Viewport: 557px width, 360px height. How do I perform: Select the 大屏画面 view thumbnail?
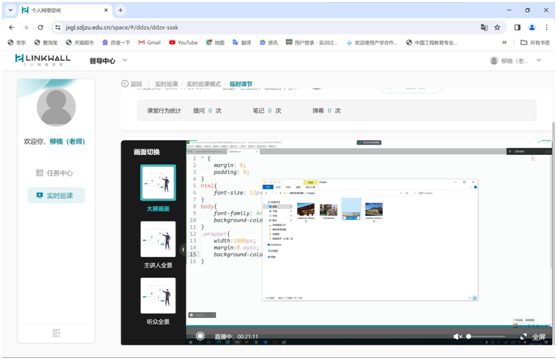click(158, 183)
